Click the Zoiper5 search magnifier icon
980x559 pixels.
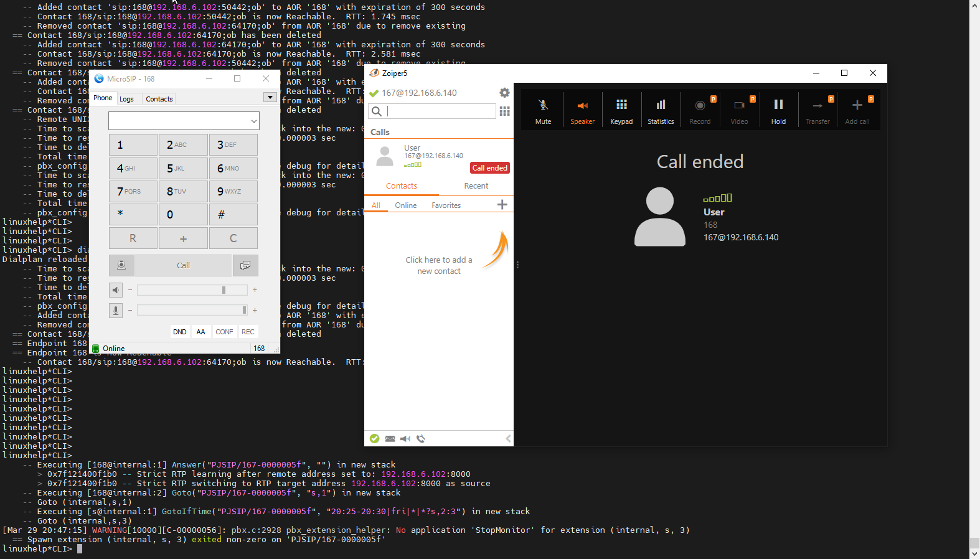[376, 111]
